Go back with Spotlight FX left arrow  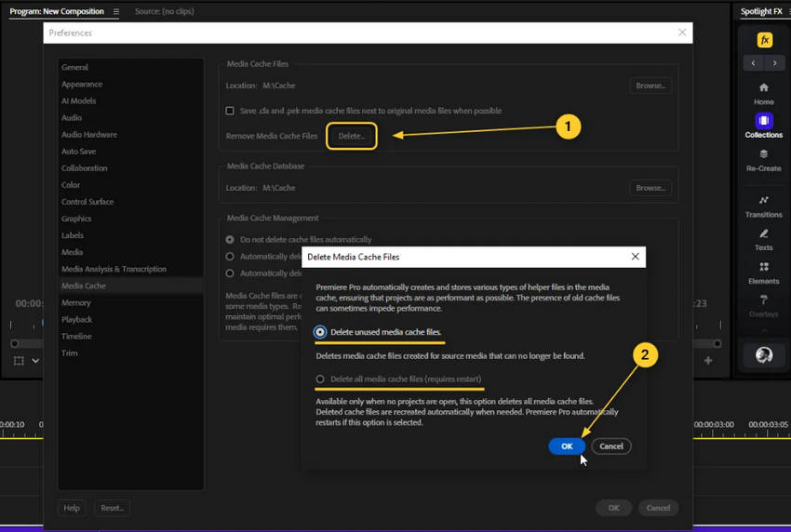[753, 63]
